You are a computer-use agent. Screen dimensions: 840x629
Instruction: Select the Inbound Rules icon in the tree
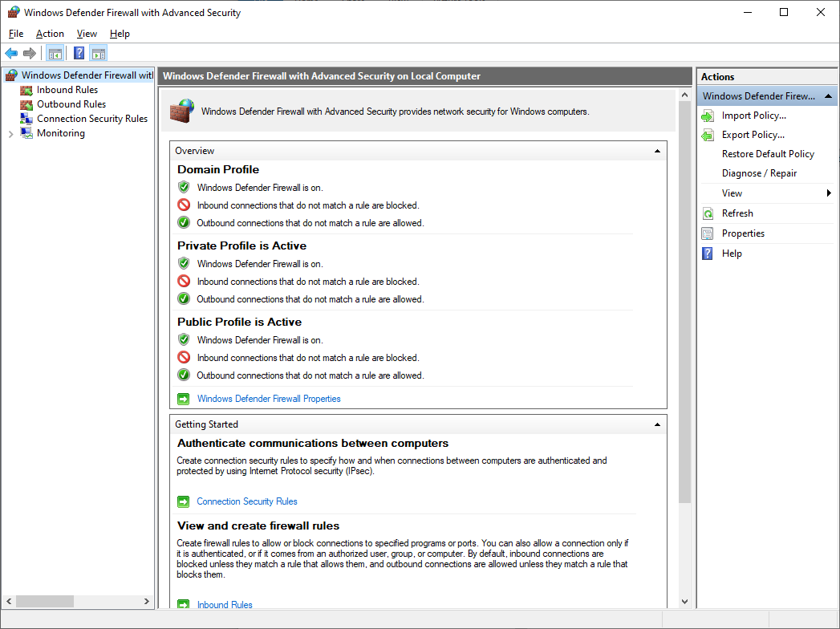coord(26,89)
